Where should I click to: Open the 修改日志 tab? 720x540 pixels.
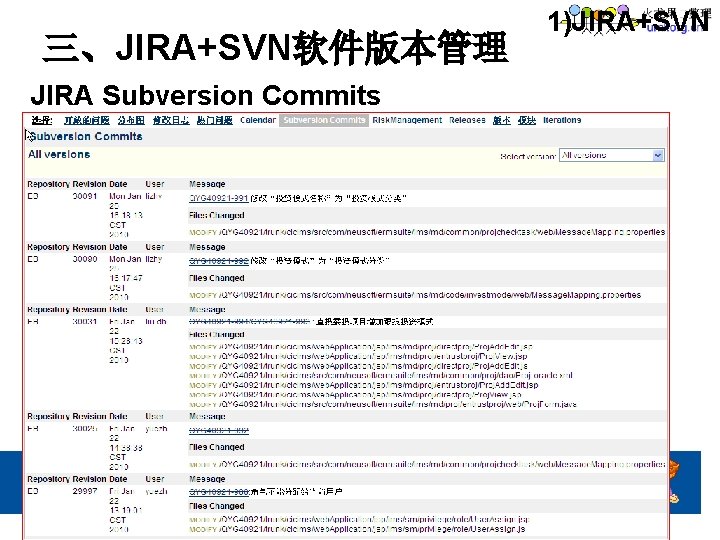[171, 120]
